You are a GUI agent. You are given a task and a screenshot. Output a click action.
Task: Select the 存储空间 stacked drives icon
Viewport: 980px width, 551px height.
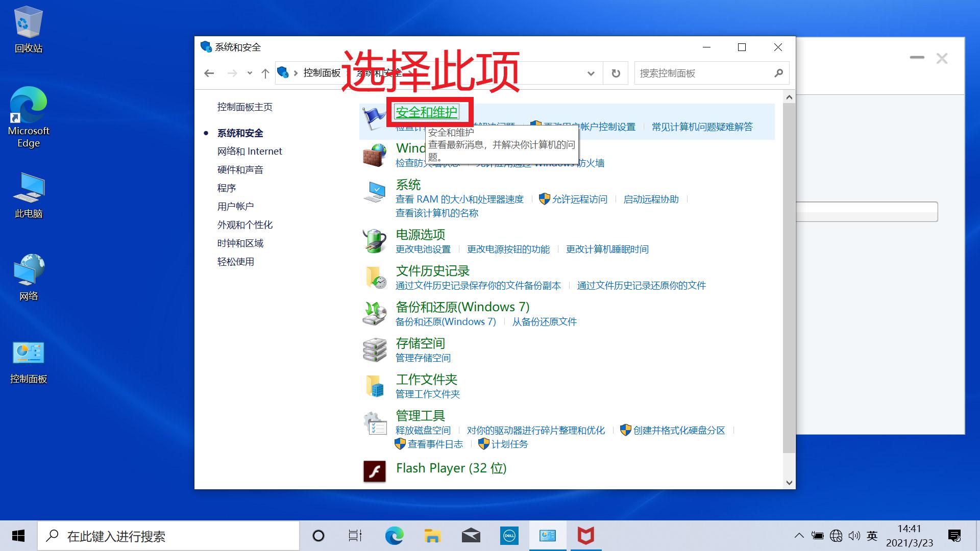pos(375,349)
